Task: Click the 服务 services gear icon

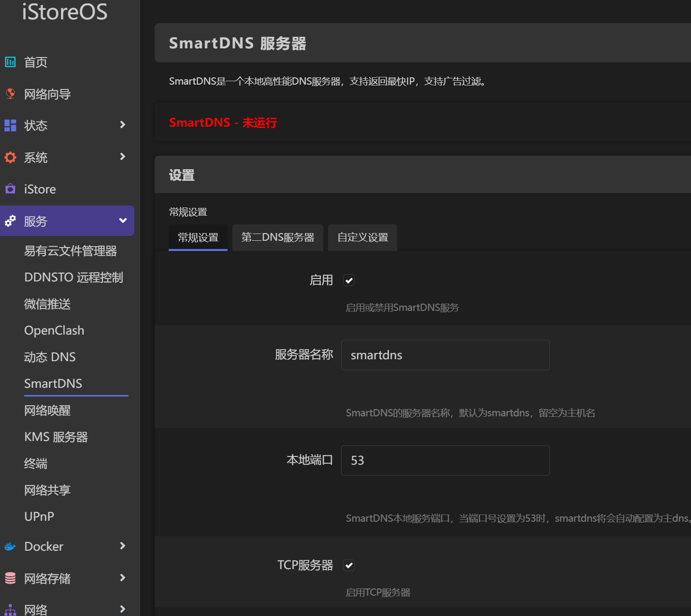Action: 10,220
